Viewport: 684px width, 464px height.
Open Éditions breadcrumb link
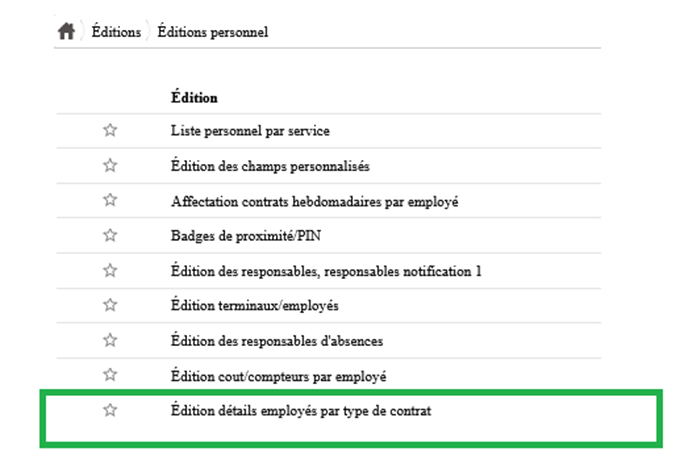coord(115,32)
